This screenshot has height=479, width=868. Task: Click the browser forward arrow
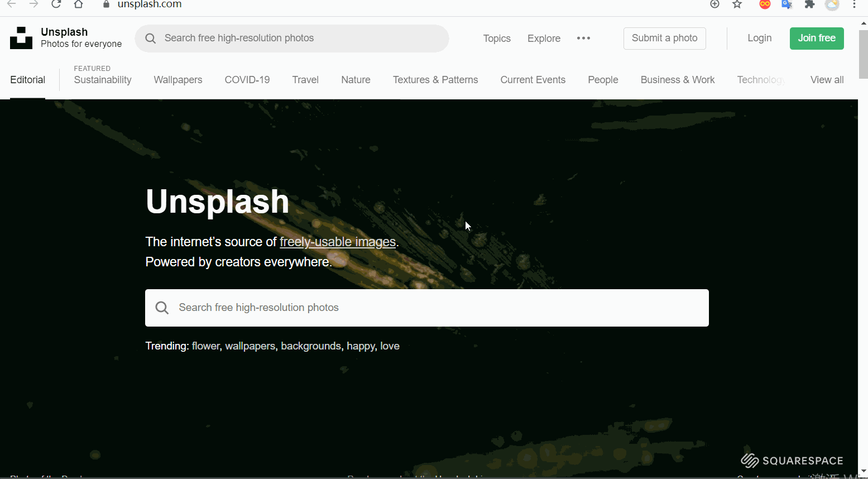(x=33, y=4)
